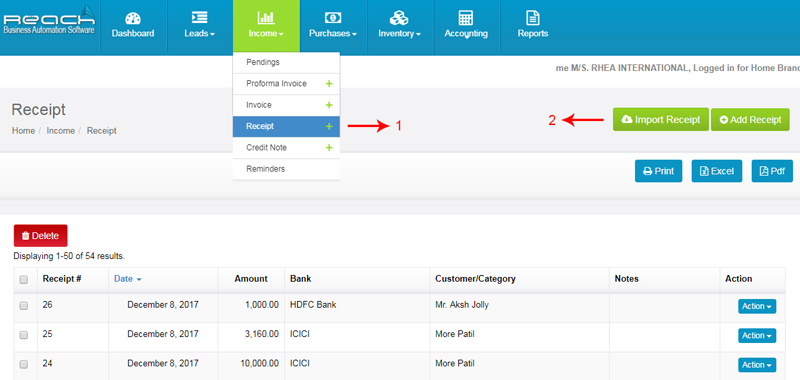Viewport: 800px width, 380px height.
Task: Select Reminders from the Income menu
Action: coord(286,169)
